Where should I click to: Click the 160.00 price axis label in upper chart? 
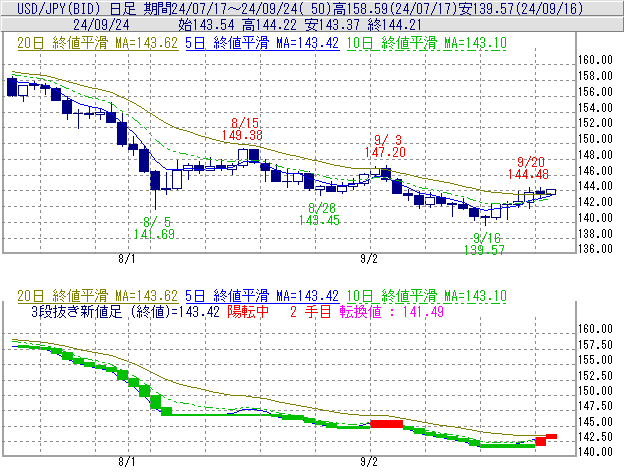pyautogui.click(x=595, y=60)
